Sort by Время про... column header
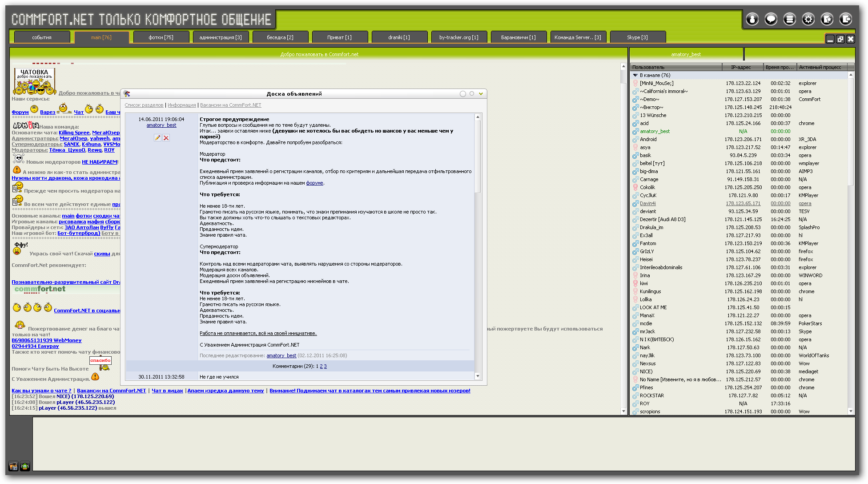This screenshot has width=868, height=484. tap(780, 67)
